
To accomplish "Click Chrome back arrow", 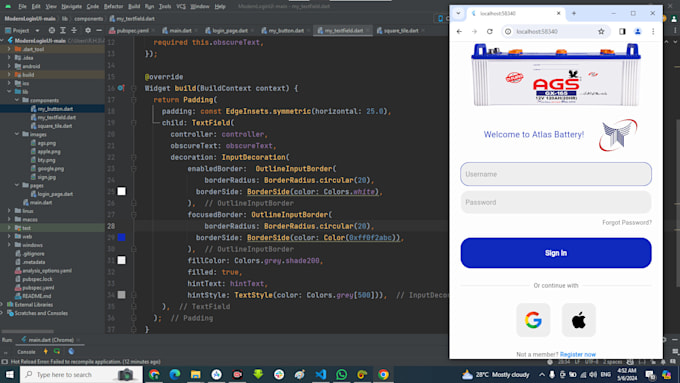I will (x=459, y=31).
